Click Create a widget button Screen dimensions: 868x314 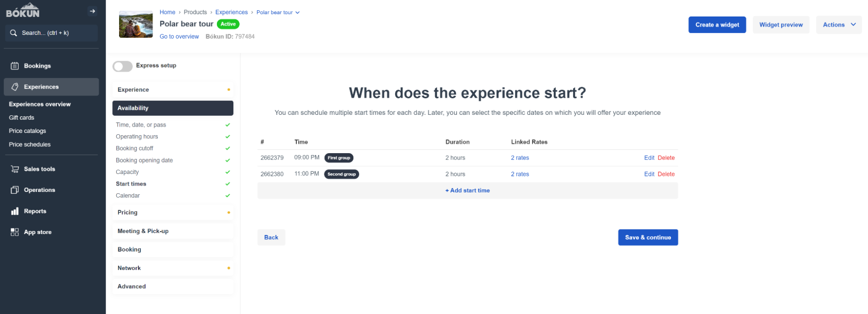tap(717, 25)
